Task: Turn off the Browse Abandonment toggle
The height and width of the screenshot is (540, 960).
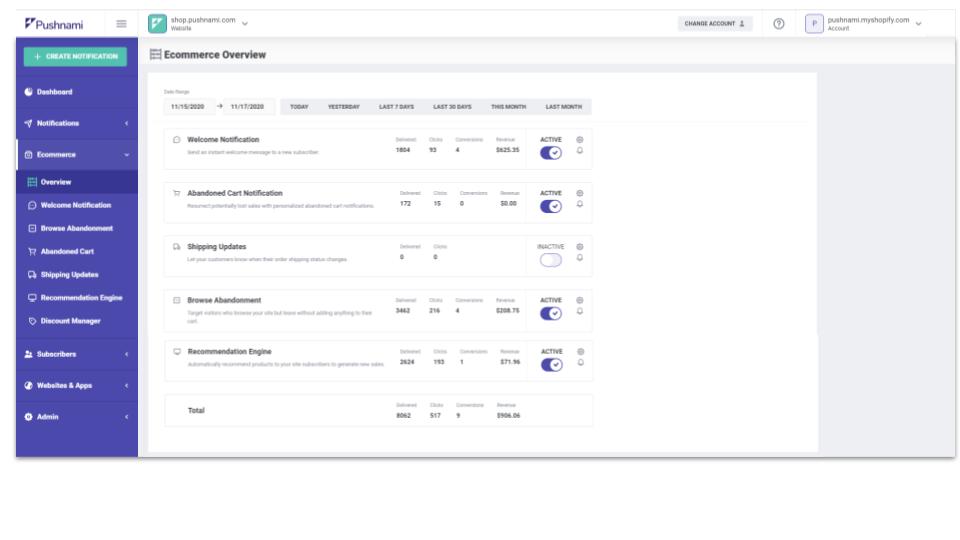Action: click(x=551, y=313)
